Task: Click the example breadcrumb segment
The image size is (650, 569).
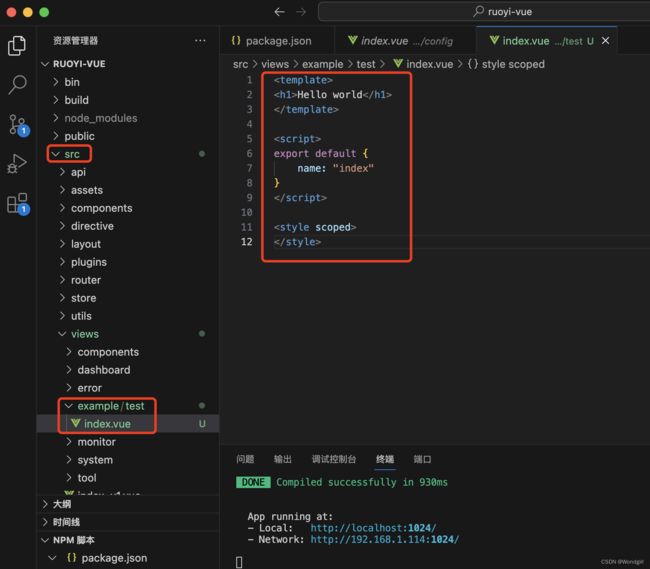Action: click(x=323, y=64)
